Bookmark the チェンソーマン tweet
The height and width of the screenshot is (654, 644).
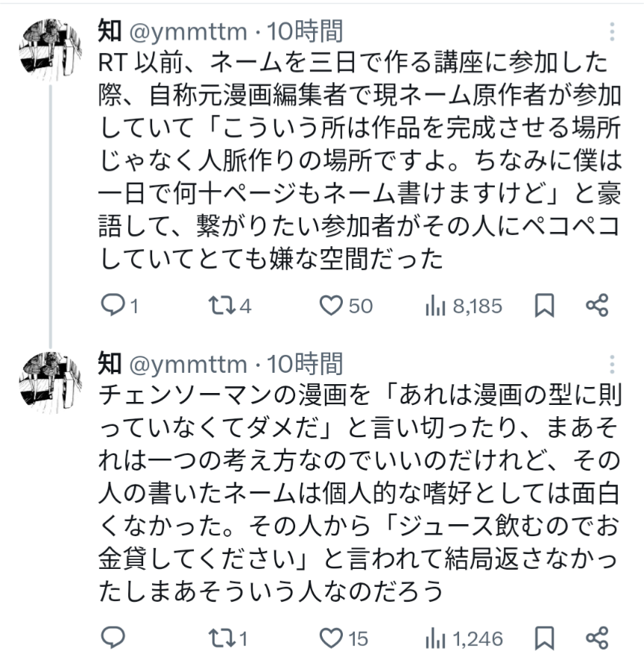tap(545, 638)
